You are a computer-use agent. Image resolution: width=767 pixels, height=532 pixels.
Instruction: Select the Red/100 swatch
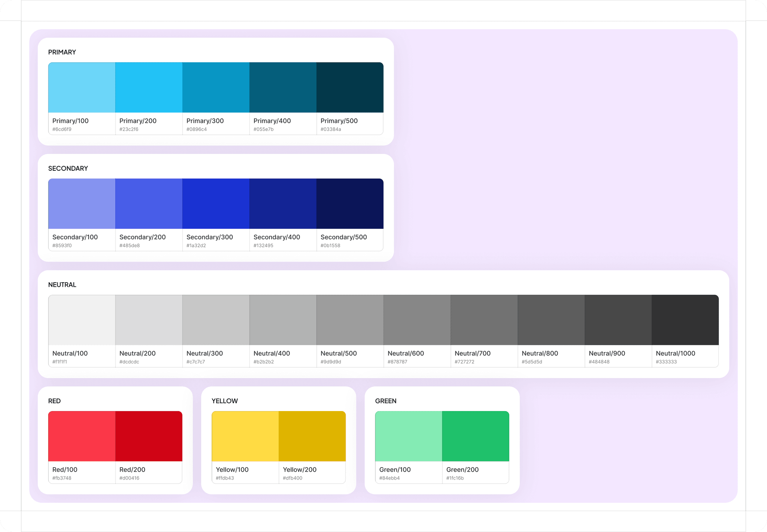click(82, 436)
